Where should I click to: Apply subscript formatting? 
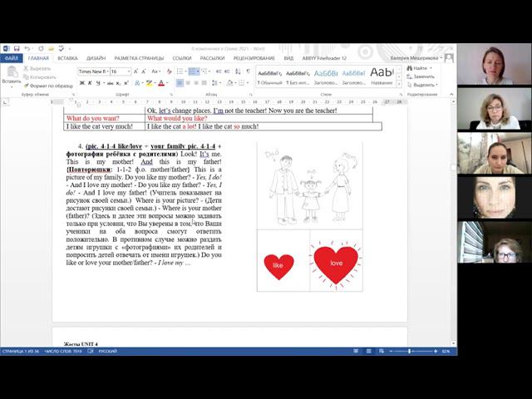[118, 83]
